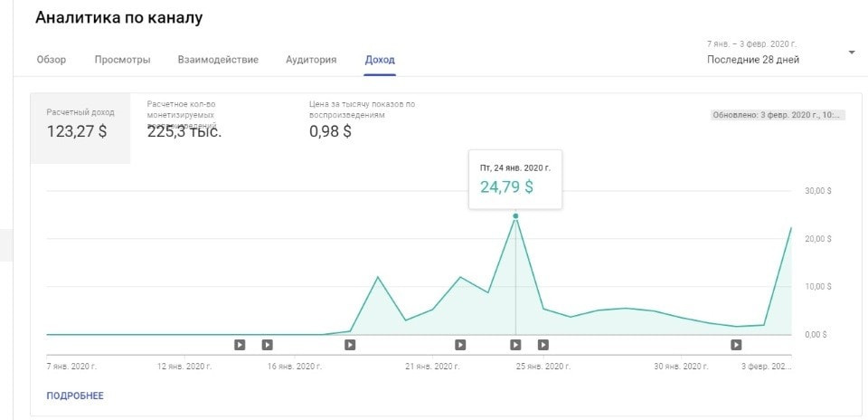The height and width of the screenshot is (420, 868).
Task: Go to the Взаимодействие tab
Action: 218,60
